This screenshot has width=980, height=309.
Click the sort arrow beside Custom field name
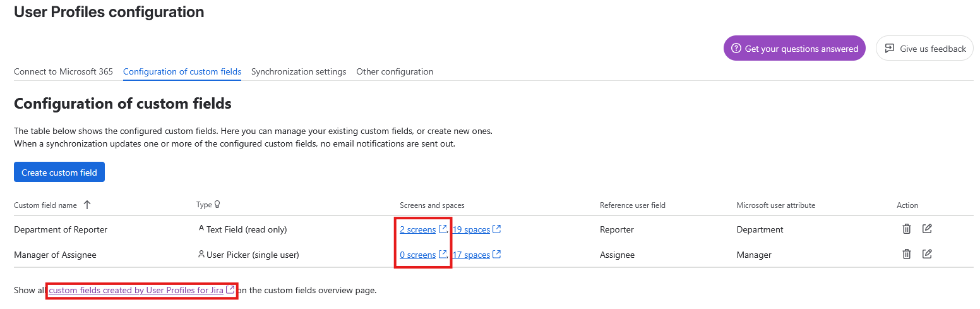pyautogui.click(x=87, y=205)
